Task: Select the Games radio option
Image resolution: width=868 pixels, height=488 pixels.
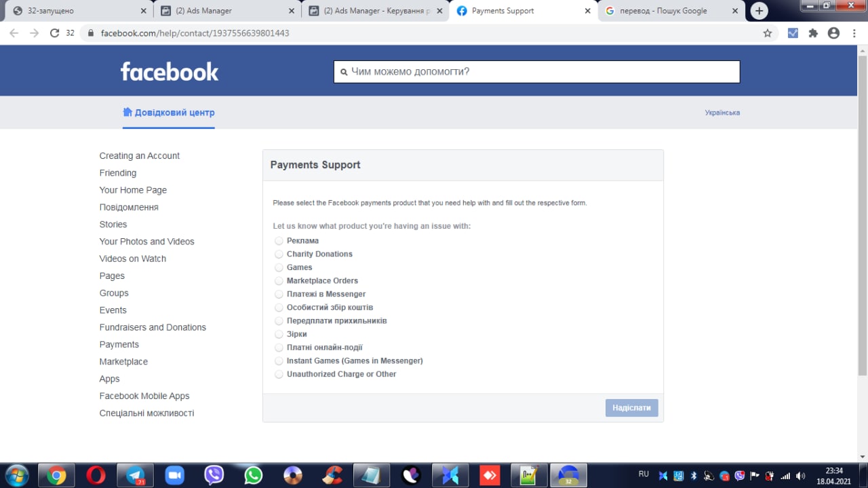Action: coord(279,267)
